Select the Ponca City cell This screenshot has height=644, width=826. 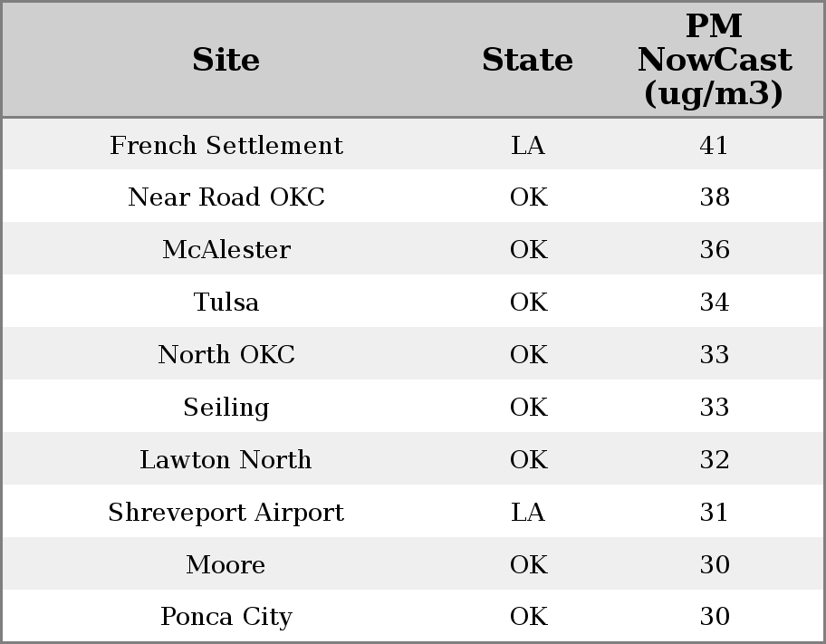click(226, 617)
